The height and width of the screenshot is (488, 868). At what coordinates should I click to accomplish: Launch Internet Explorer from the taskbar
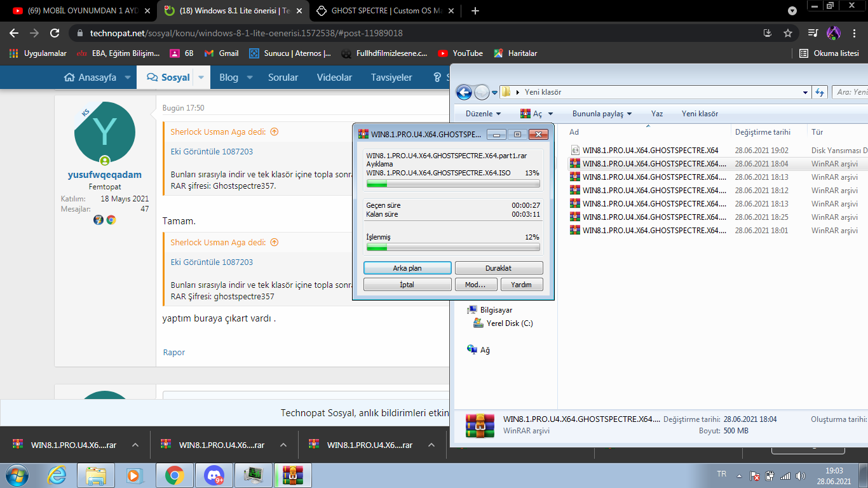(x=57, y=475)
